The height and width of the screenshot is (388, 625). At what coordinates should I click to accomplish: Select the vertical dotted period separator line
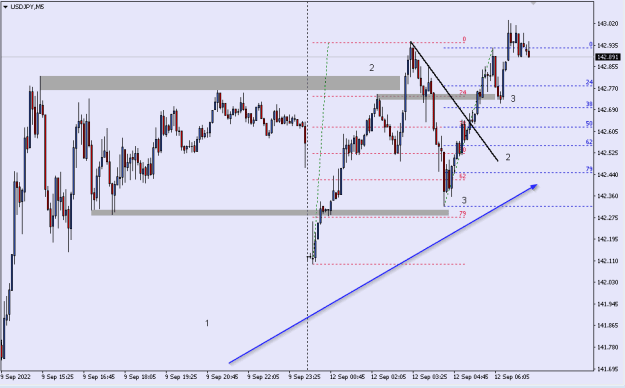coord(307,186)
